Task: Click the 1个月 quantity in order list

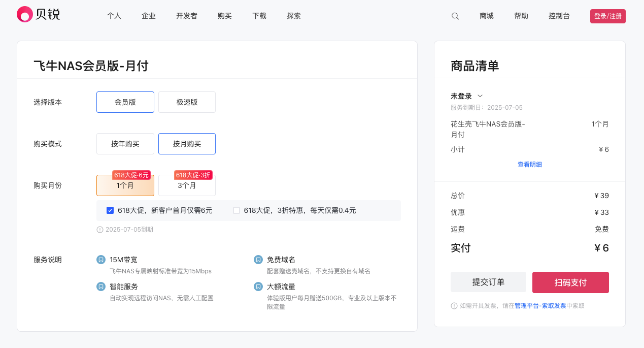Action: [600, 124]
